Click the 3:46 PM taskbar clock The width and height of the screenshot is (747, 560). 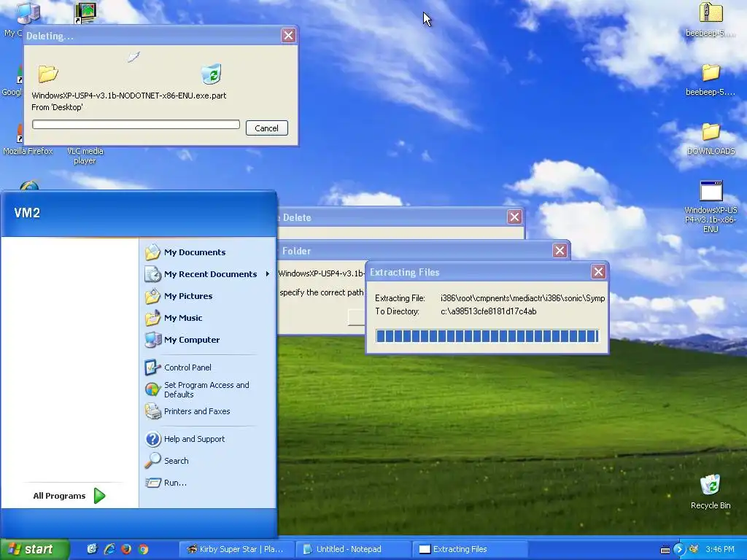(720, 549)
